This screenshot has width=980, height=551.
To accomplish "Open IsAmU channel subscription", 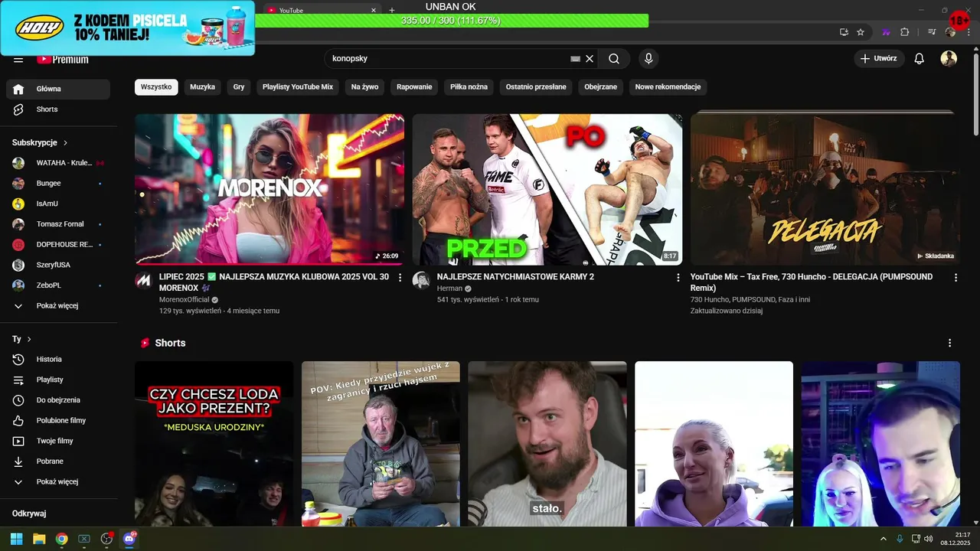I will point(58,204).
